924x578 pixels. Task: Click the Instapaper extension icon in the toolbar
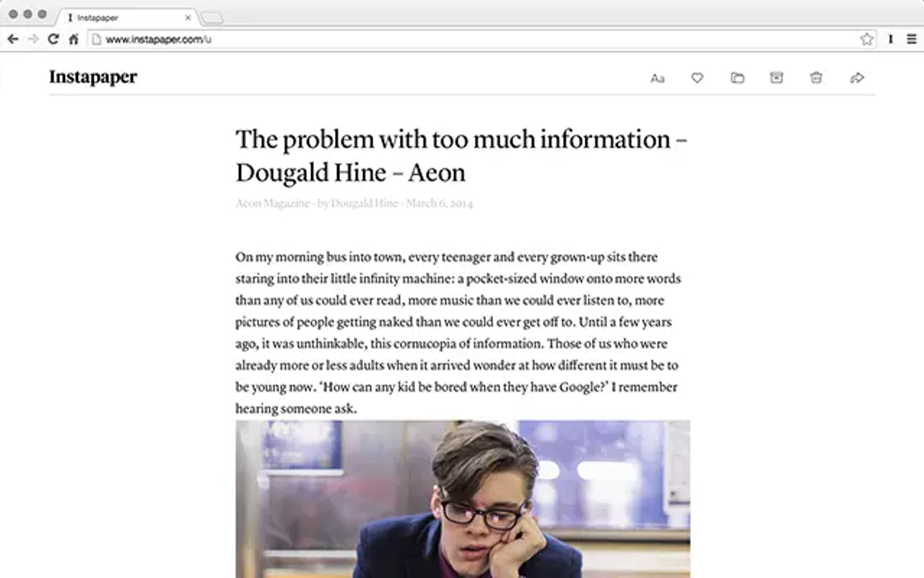click(x=891, y=39)
